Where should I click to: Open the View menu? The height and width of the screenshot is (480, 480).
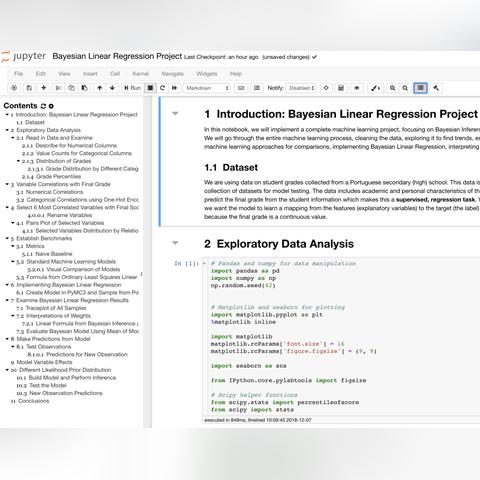tap(64, 74)
